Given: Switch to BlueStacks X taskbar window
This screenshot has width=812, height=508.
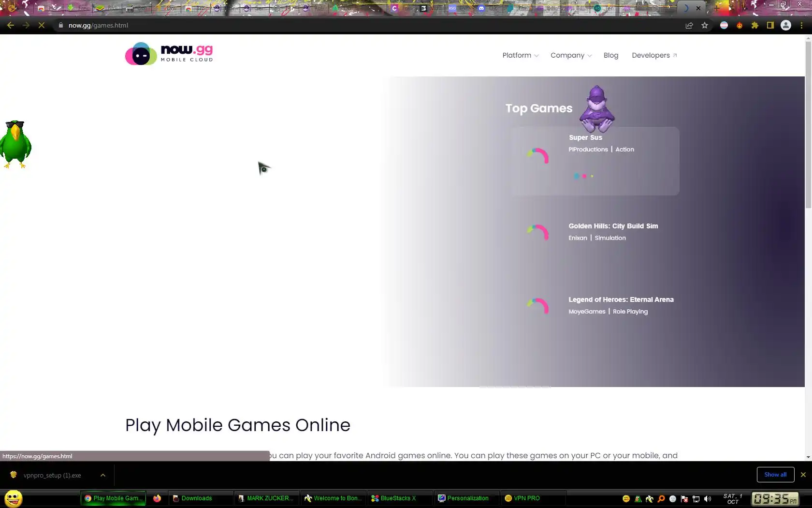Looking at the screenshot, I should [x=400, y=498].
